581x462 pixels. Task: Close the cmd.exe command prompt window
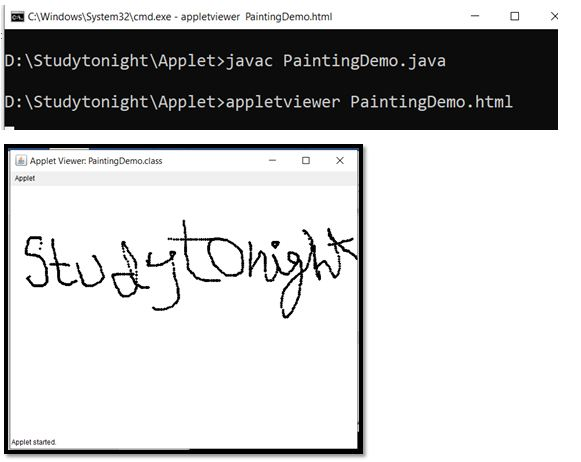pyautogui.click(x=554, y=16)
